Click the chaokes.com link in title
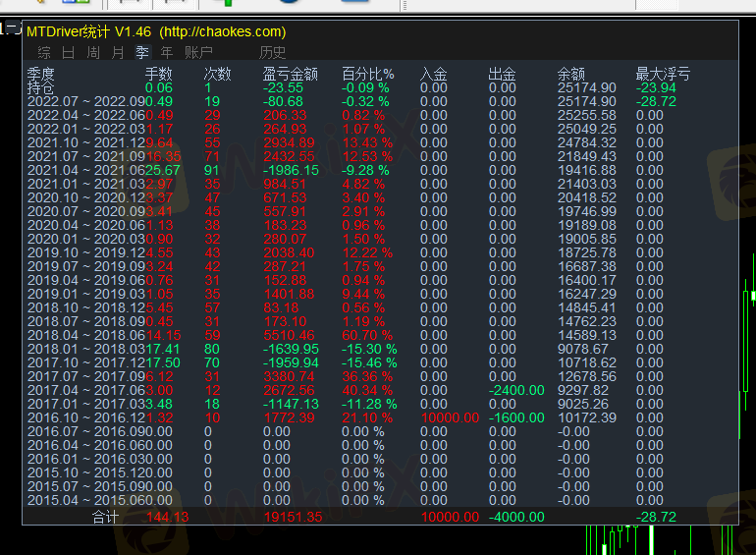The height and width of the screenshot is (555, 756). pos(223,32)
